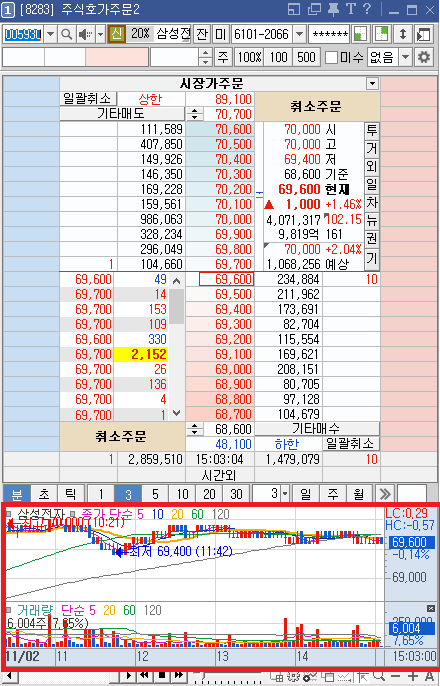Viewport: 440px width, 686px height.
Task: Open the stock code dropdown
Action: click(x=50, y=34)
